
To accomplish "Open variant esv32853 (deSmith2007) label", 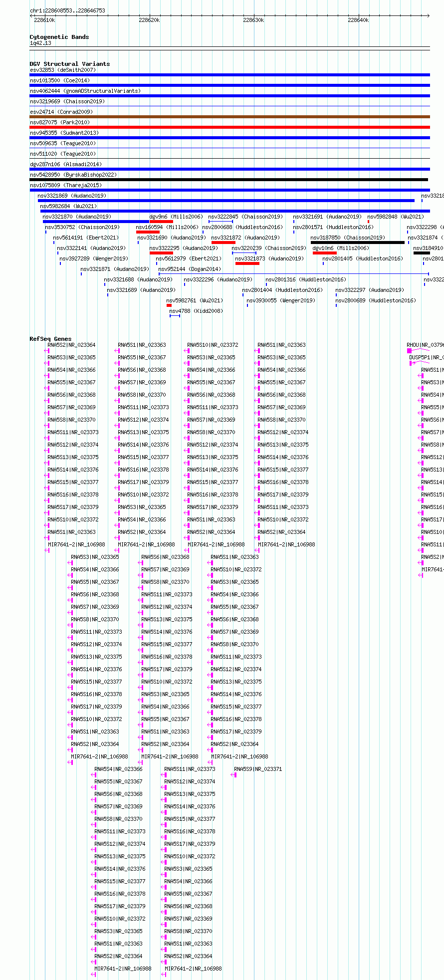I will click(x=62, y=70).
